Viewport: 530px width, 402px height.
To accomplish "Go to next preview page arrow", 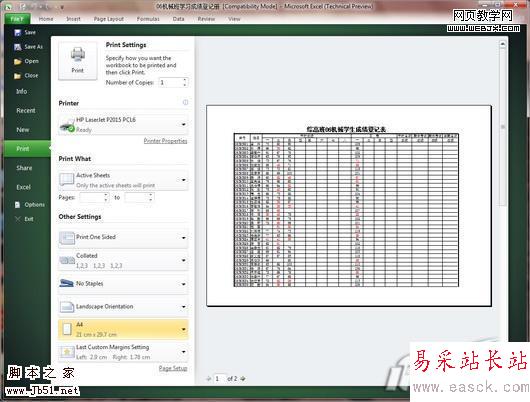I will (x=243, y=379).
